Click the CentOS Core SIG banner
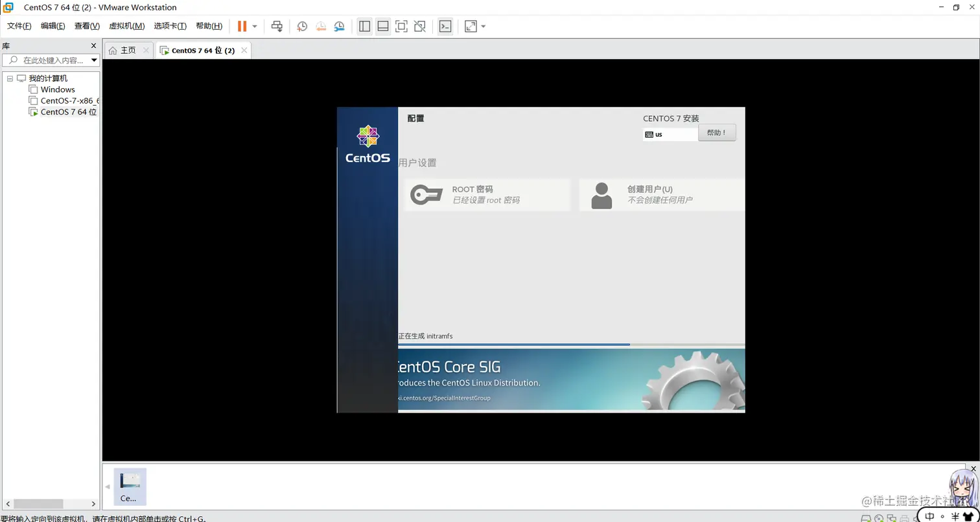This screenshot has height=522, width=980. [571, 380]
